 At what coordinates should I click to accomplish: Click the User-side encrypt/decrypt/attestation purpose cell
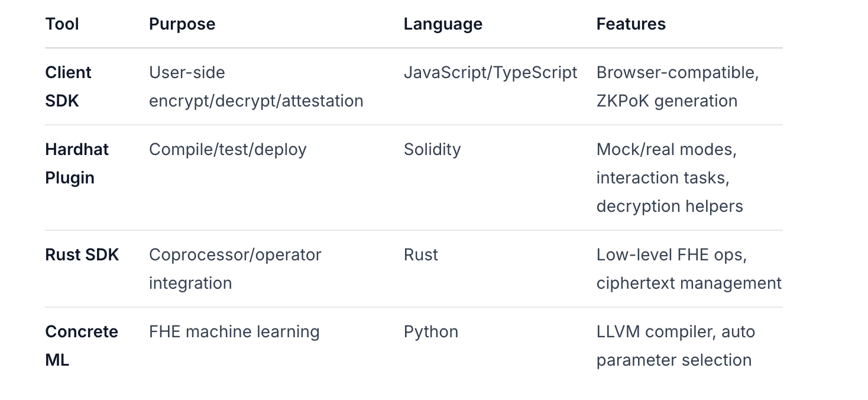[x=256, y=86]
